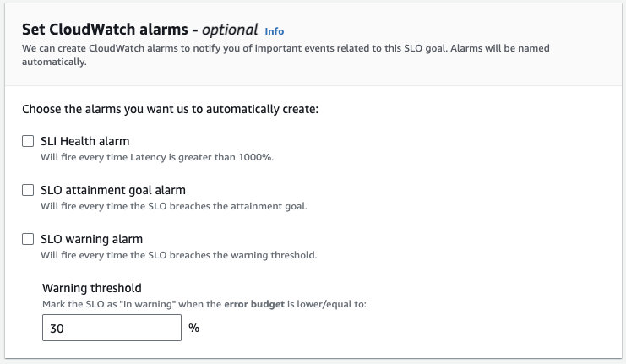
Task: Click the "SLO warning alarm" label text
Action: (92, 239)
